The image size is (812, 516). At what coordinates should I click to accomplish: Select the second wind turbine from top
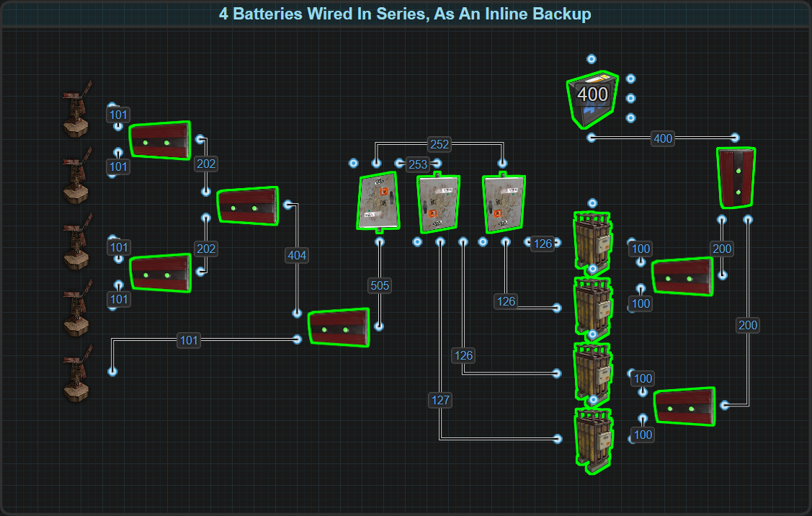pyautogui.click(x=77, y=175)
